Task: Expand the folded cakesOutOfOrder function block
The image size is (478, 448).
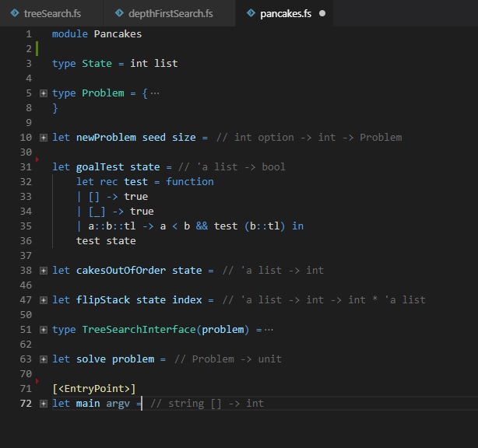Action: point(44,271)
